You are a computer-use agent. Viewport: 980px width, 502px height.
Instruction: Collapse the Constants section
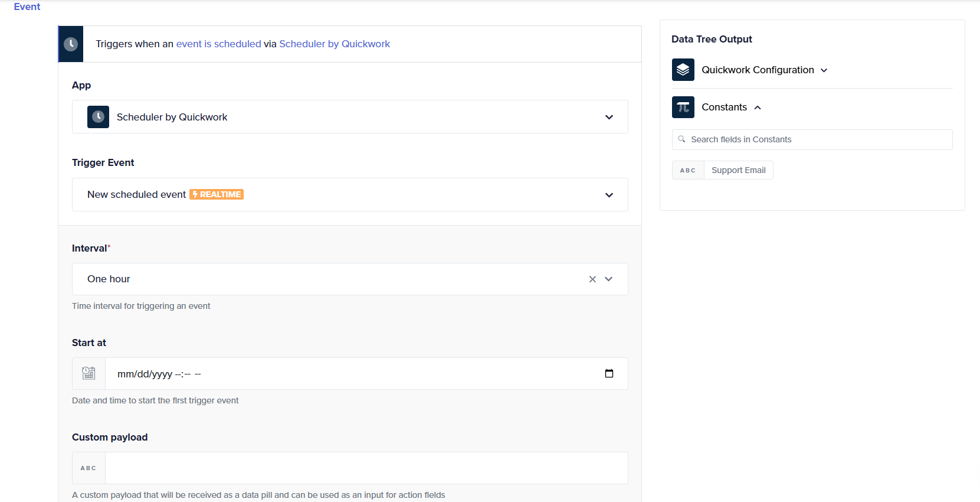coord(758,107)
